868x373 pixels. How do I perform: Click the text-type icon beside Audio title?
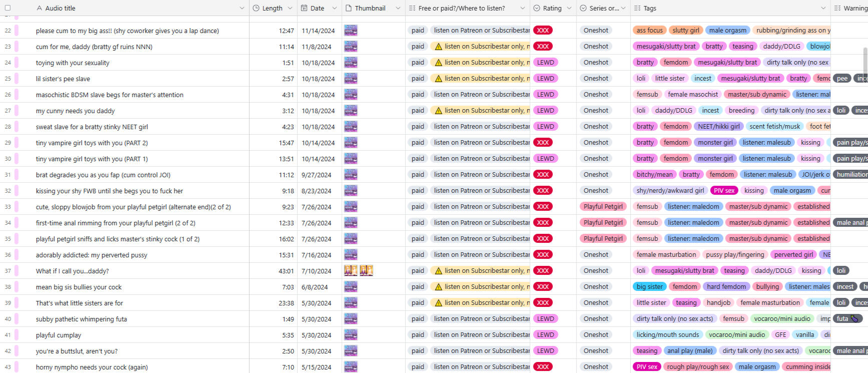pyautogui.click(x=40, y=8)
